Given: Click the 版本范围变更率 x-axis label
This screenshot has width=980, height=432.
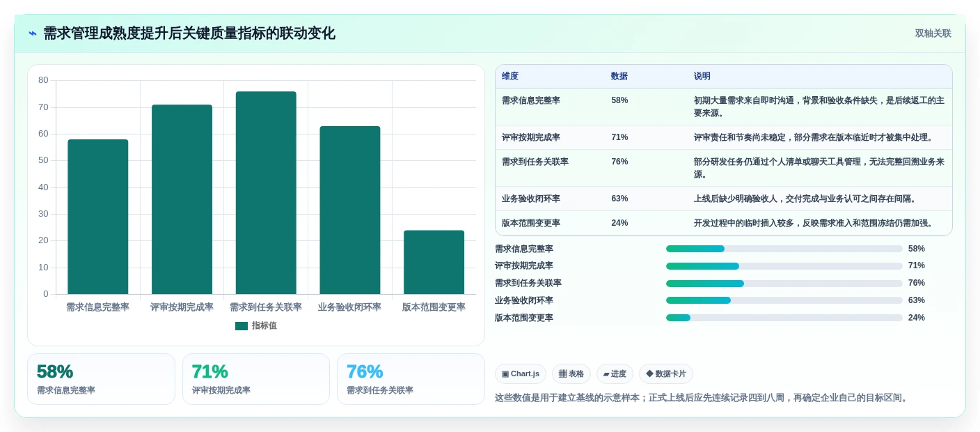Looking at the screenshot, I should coord(434,307).
